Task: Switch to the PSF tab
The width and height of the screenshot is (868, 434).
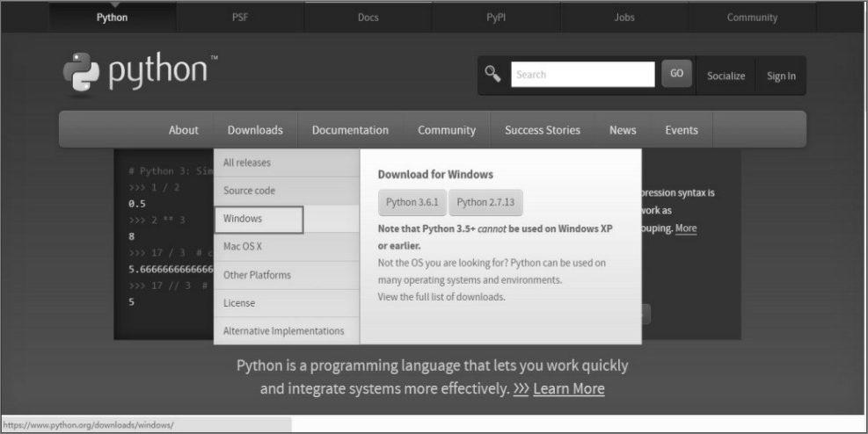Action: pos(240,18)
